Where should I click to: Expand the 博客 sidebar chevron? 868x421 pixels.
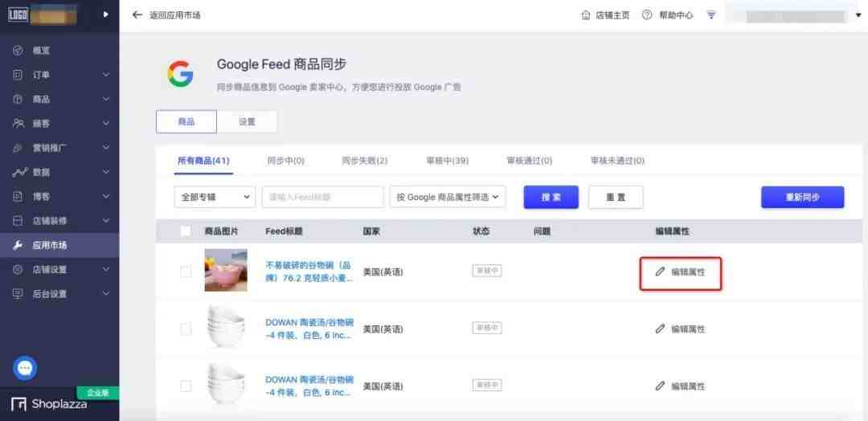pyautogui.click(x=106, y=196)
